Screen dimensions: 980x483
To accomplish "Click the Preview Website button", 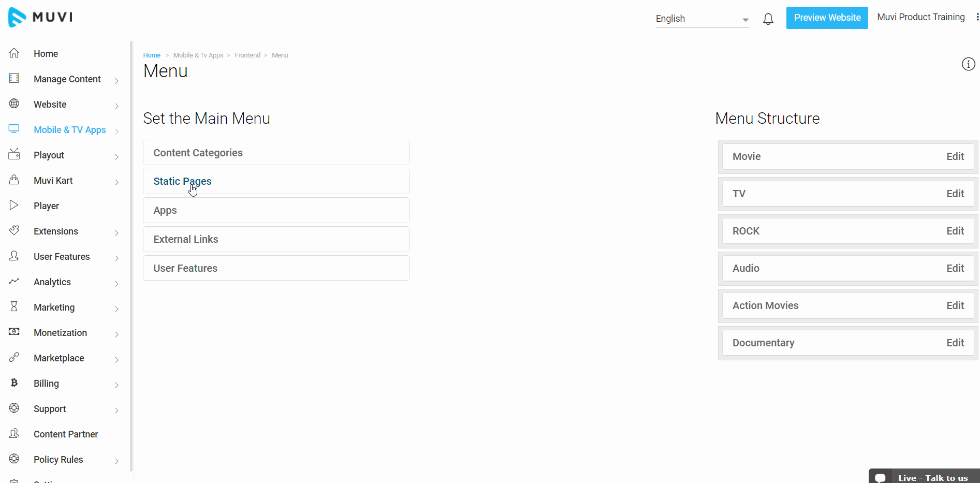I will coord(827,18).
